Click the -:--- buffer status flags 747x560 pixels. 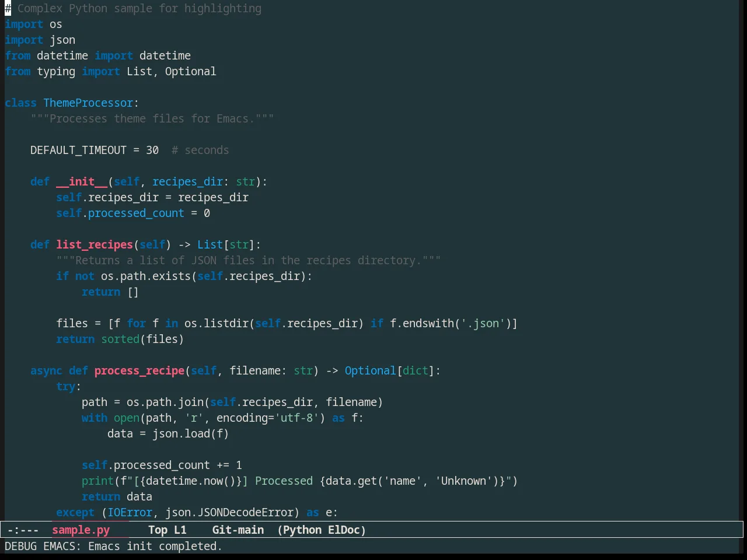tap(23, 530)
